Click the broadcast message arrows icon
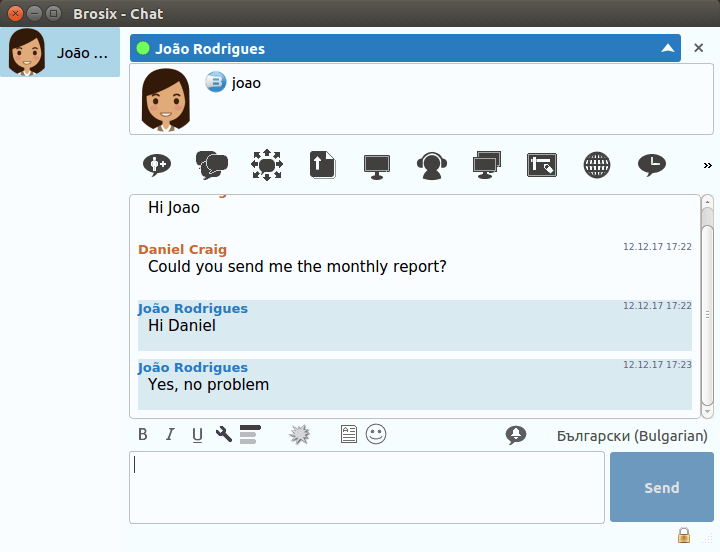Image resolution: width=720 pixels, height=552 pixels. pos(267,165)
